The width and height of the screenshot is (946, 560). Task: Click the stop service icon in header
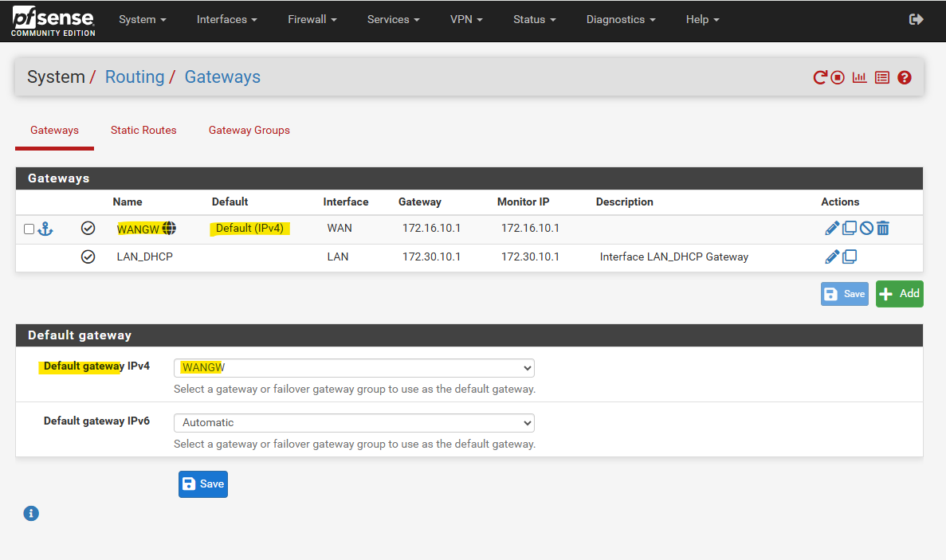point(838,77)
